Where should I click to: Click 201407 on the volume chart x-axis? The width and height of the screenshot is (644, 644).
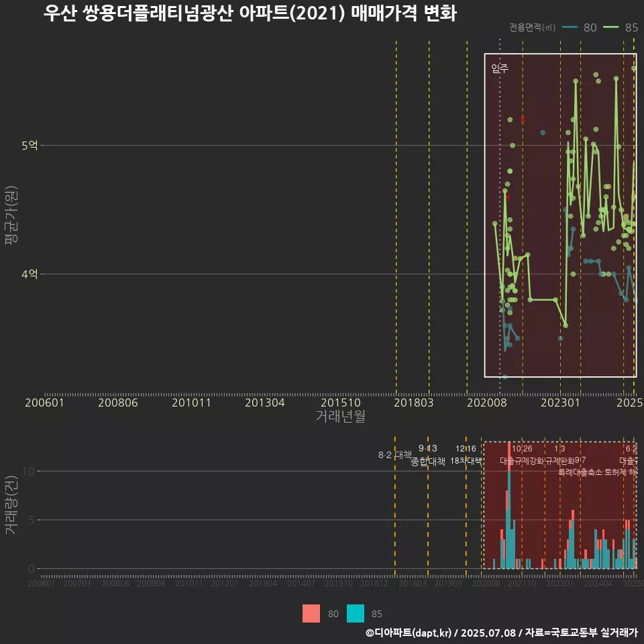pos(301,583)
